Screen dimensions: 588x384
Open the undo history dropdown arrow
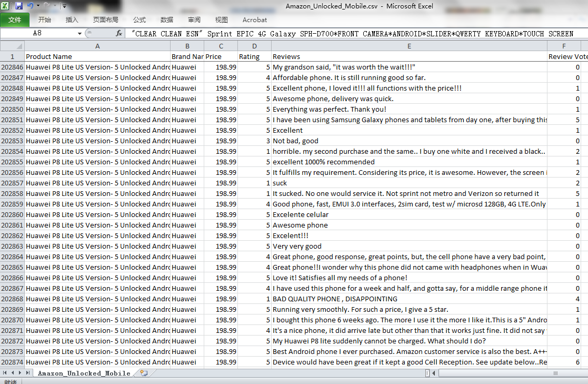(x=38, y=6)
